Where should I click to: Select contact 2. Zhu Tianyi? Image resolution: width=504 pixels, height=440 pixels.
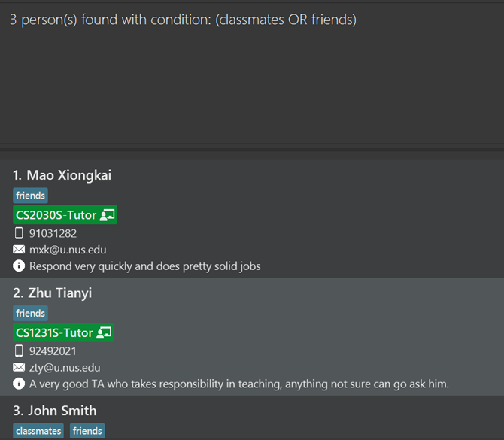(252, 336)
